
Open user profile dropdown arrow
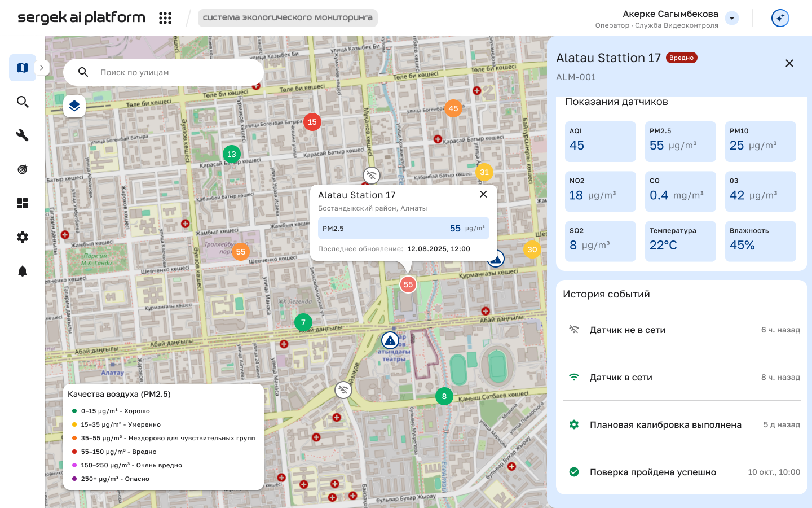coord(732,18)
